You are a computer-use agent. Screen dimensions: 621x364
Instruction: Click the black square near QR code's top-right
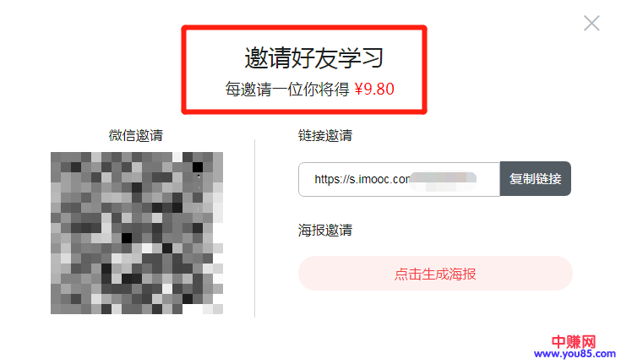(x=198, y=166)
